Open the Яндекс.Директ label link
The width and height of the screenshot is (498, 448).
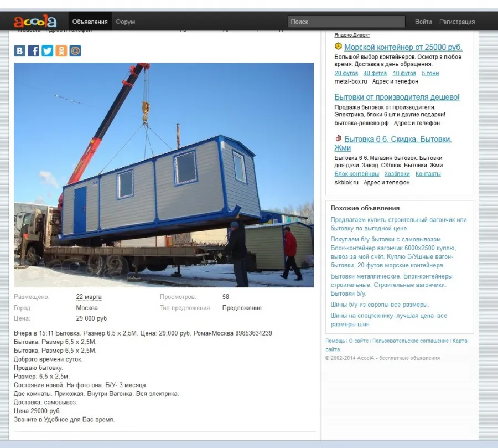pos(352,35)
